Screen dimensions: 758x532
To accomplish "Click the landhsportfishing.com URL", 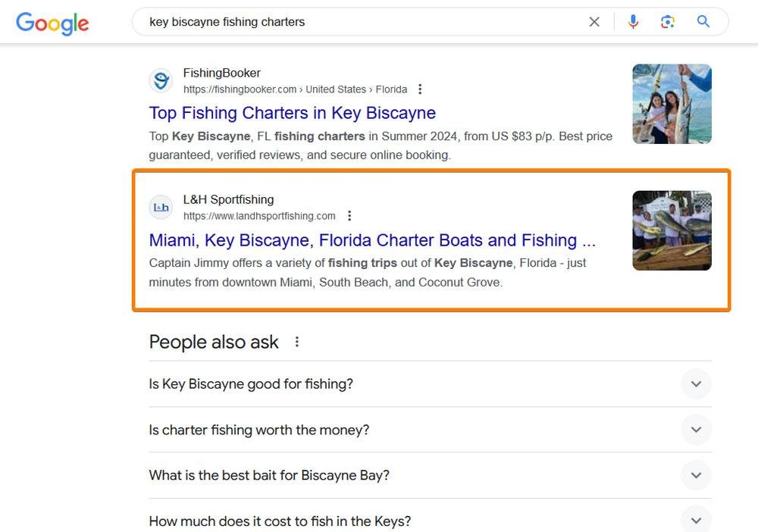I will pos(259,216).
